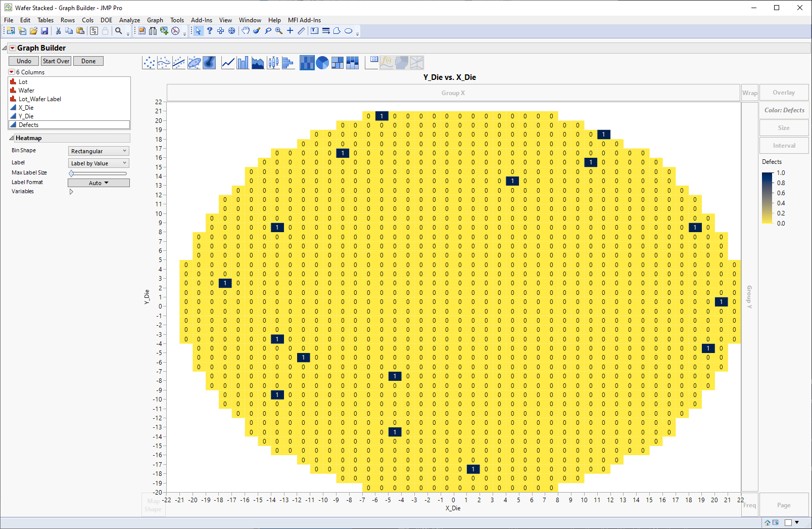
Task: Open the Label by Value dropdown
Action: [99, 163]
